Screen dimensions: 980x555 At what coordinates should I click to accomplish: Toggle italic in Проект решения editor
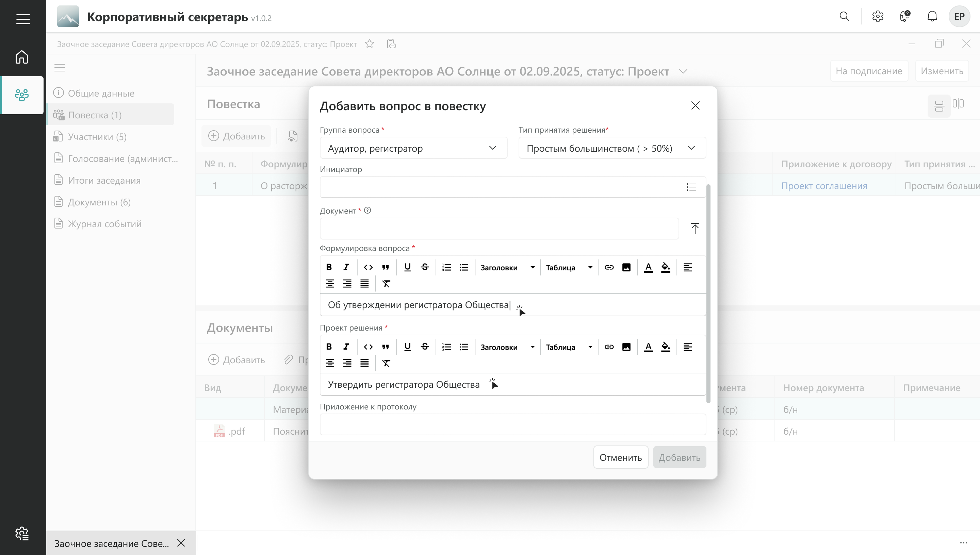click(346, 347)
